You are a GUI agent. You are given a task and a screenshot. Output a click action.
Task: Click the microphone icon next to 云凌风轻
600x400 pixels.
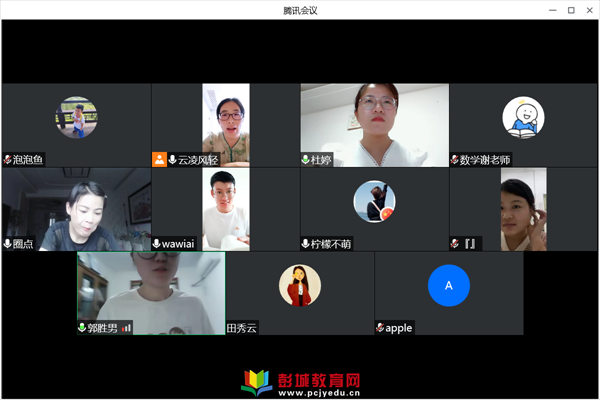click(173, 160)
